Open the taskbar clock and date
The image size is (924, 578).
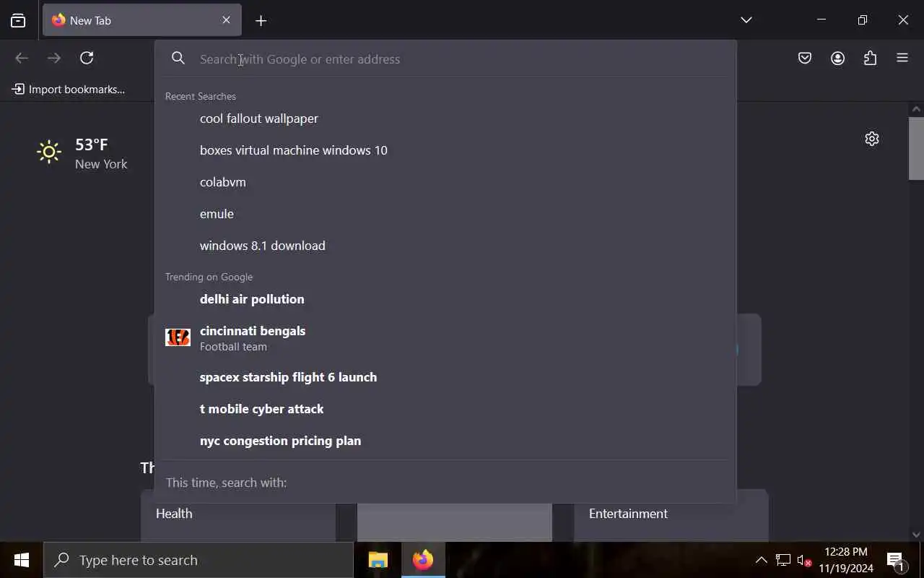tap(846, 560)
